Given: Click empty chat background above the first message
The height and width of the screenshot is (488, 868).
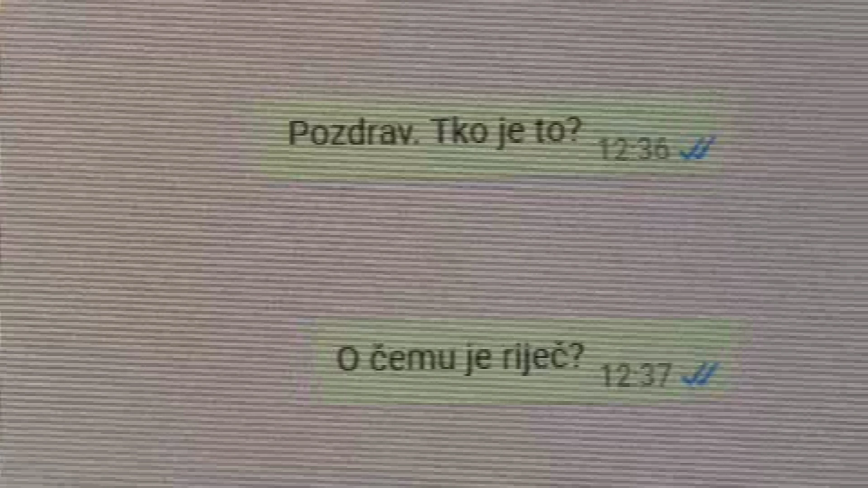Looking at the screenshot, I should click(x=434, y=50).
